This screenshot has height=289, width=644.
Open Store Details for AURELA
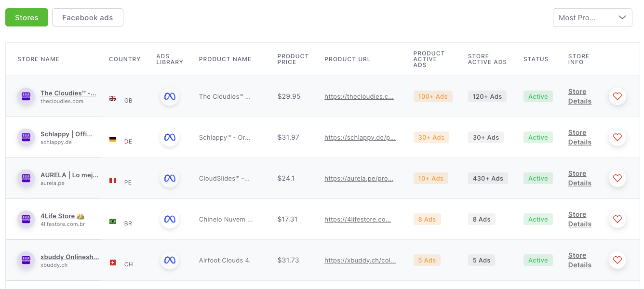[580, 178]
